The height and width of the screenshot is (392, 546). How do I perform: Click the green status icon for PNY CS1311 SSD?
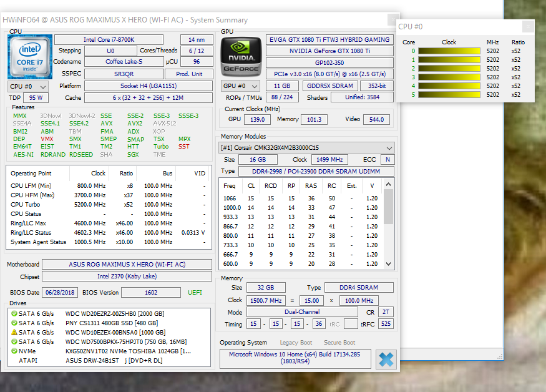tap(14, 323)
